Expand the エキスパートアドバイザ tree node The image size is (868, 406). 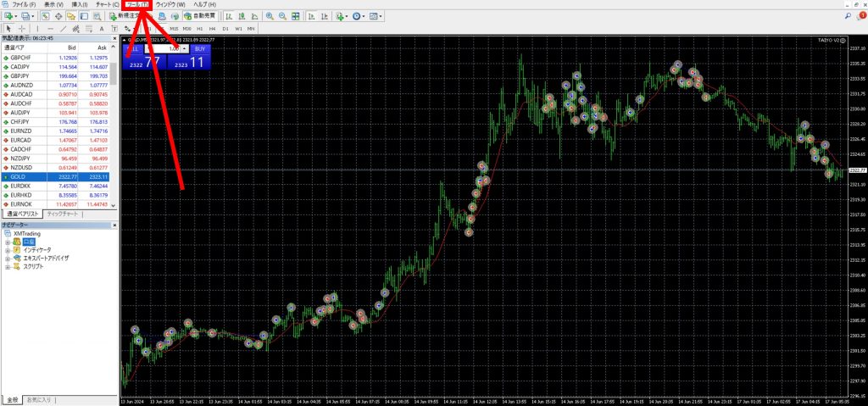(8, 259)
